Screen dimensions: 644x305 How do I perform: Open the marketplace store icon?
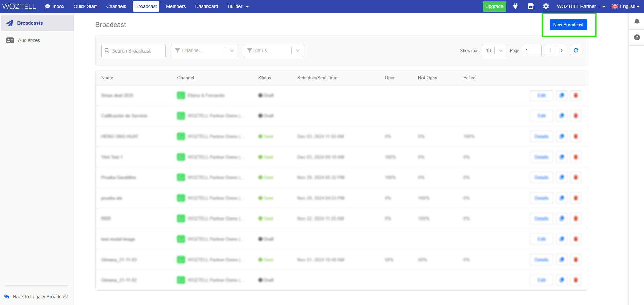531,6
